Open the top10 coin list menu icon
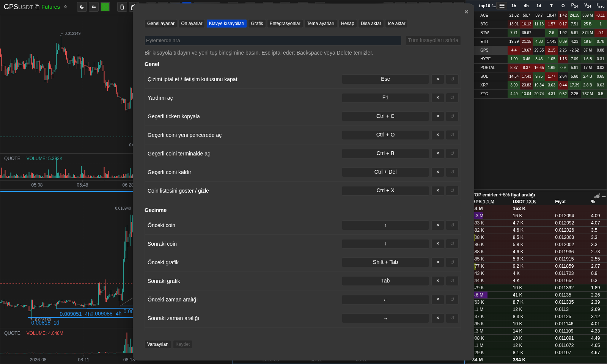This screenshot has width=607, height=364. tap(502, 6)
